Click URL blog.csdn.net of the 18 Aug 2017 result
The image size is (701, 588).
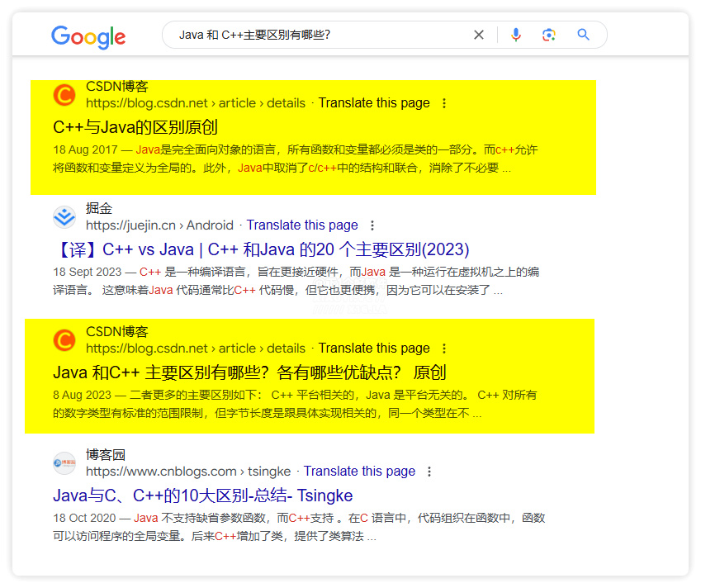[x=196, y=103]
